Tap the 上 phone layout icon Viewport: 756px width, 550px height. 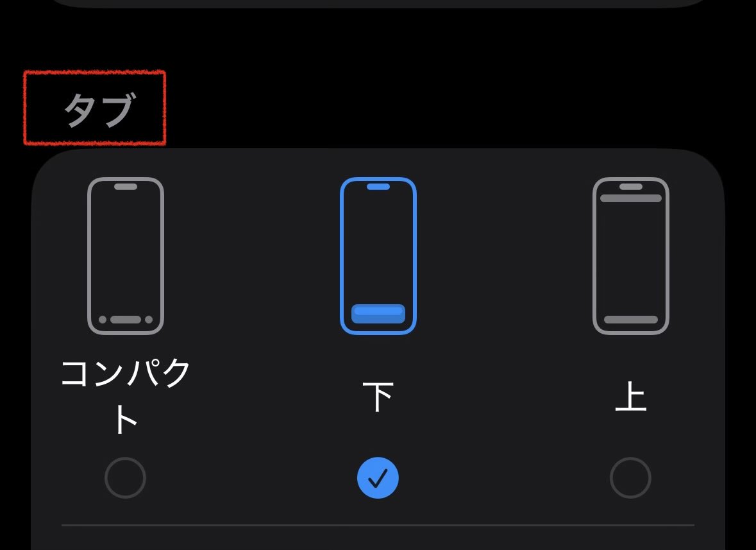tap(631, 255)
